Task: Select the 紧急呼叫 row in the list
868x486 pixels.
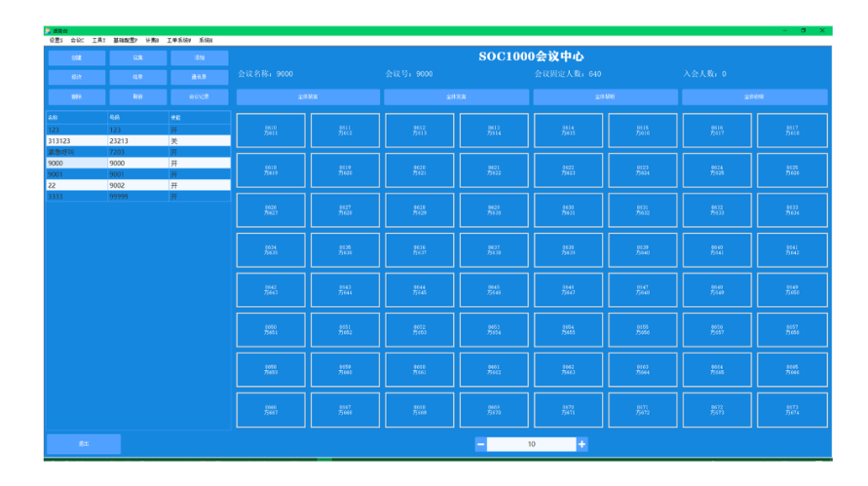Action: (x=76, y=152)
